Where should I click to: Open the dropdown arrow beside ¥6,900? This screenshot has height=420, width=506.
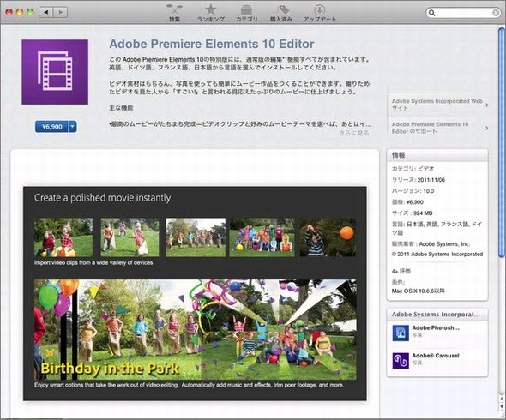(73, 127)
